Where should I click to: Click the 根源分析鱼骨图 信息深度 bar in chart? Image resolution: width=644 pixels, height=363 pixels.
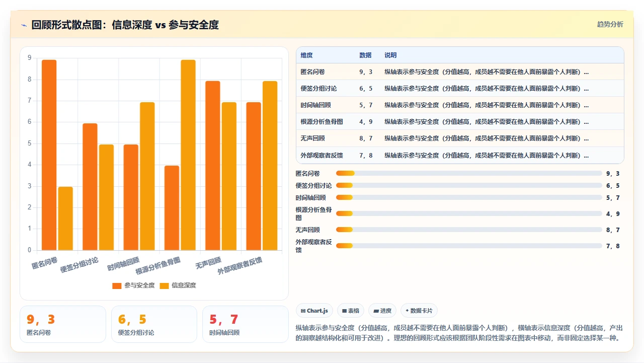(188, 155)
